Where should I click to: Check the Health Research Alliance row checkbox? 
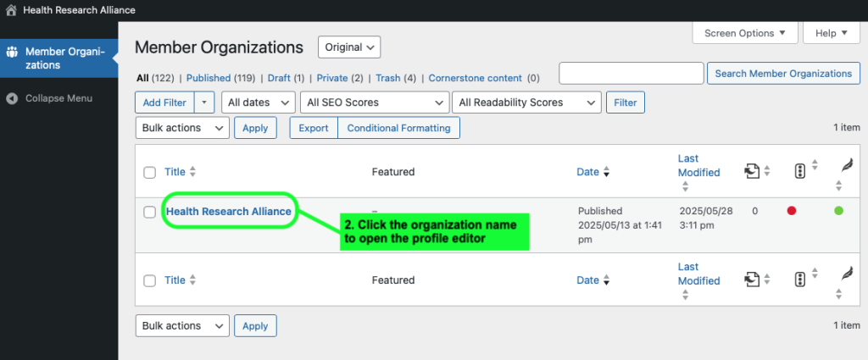click(149, 213)
